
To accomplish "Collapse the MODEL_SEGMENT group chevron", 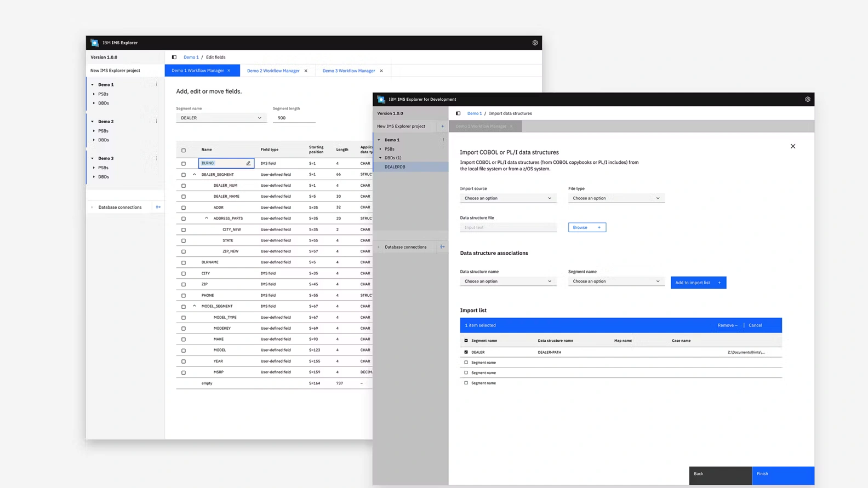I will click(x=195, y=306).
